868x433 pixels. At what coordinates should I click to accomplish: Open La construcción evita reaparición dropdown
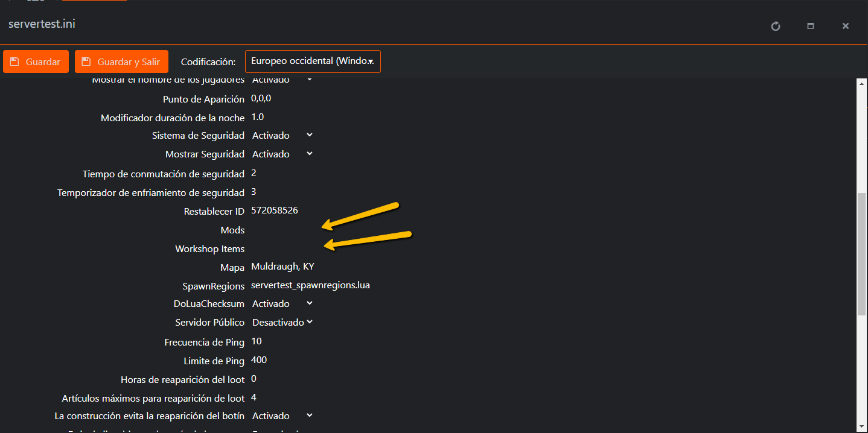click(282, 416)
